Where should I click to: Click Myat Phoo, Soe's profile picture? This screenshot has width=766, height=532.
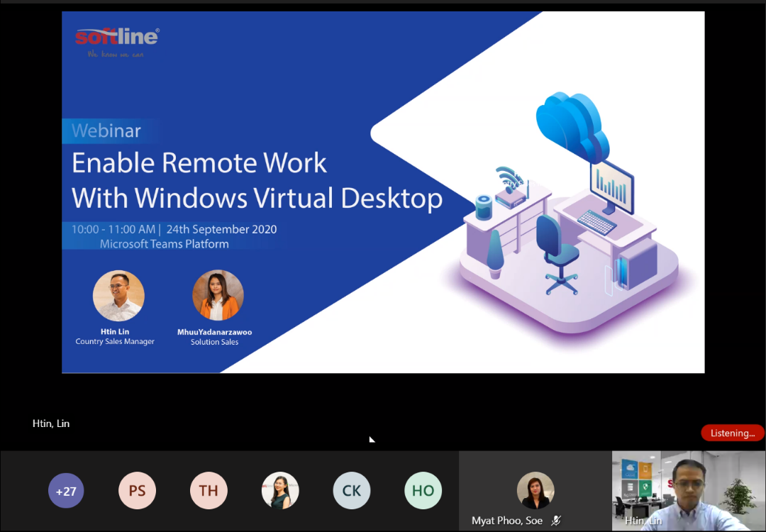(x=535, y=490)
